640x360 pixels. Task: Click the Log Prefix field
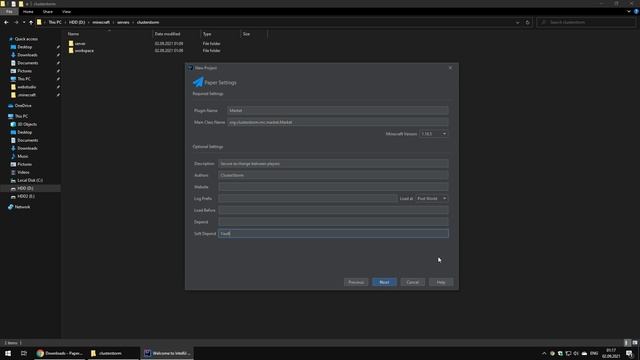click(307, 198)
